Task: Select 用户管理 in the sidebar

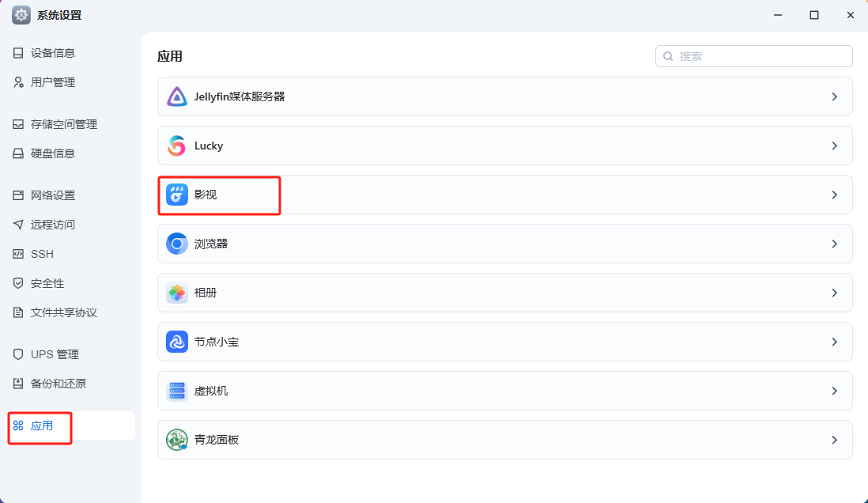Action: point(53,82)
